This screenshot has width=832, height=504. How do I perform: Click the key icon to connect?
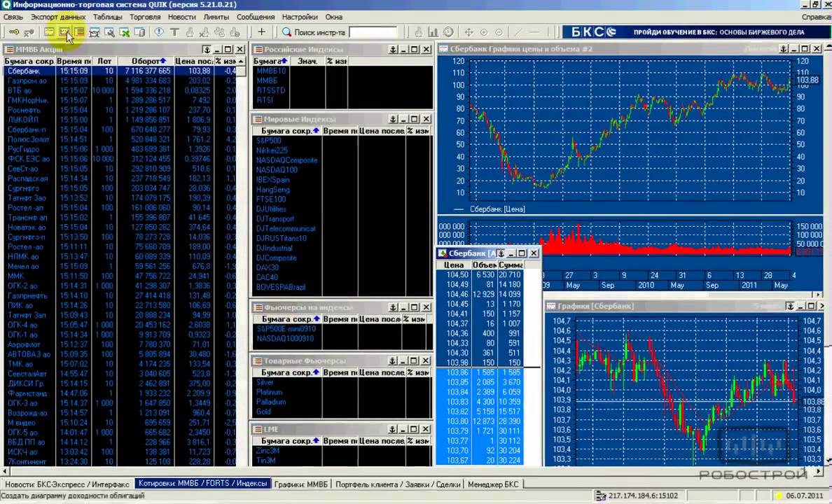14,32
